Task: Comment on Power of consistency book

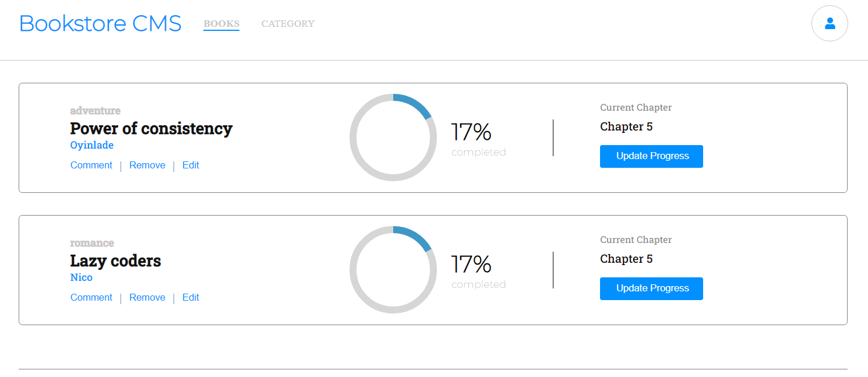Action: 91,165
